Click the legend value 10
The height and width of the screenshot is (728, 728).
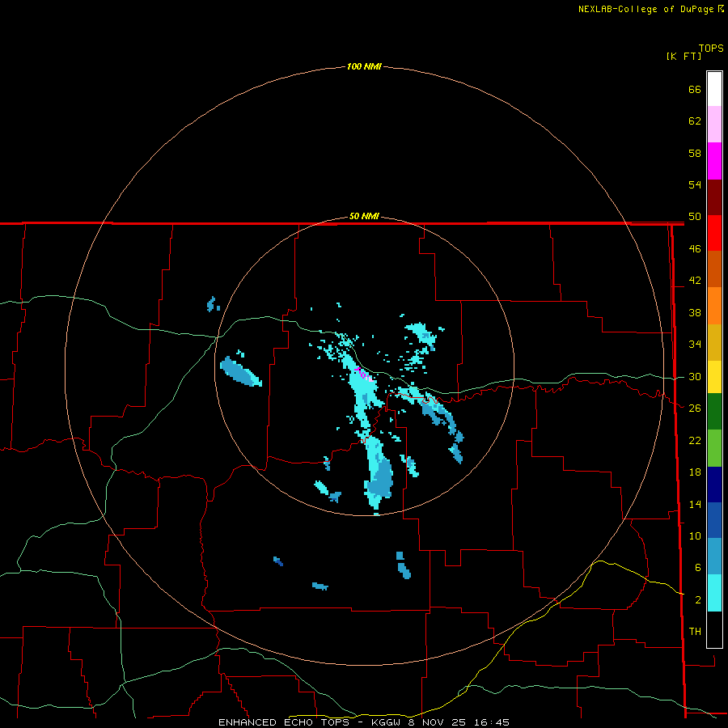pyautogui.click(x=695, y=536)
